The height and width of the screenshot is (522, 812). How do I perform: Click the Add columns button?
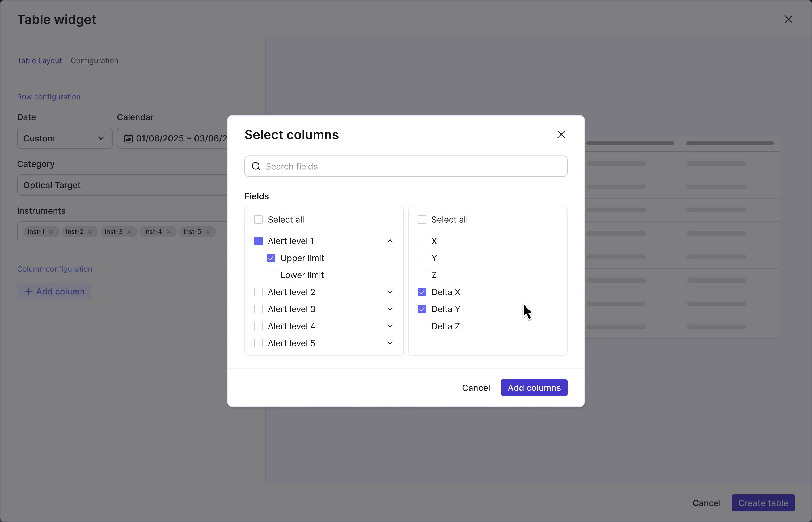[x=534, y=388]
